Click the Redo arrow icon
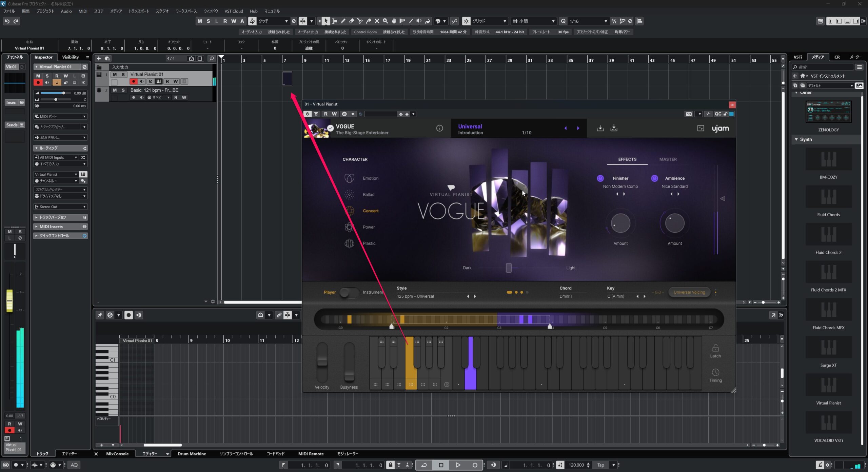The image size is (868, 472). 16,21
